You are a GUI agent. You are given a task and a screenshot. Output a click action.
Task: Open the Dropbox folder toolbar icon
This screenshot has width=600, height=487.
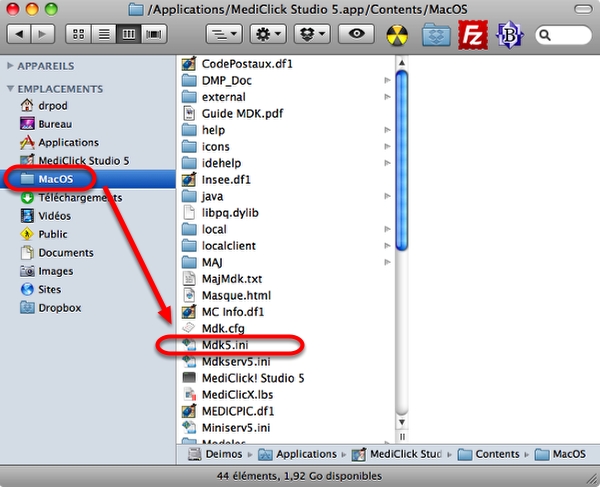(436, 35)
